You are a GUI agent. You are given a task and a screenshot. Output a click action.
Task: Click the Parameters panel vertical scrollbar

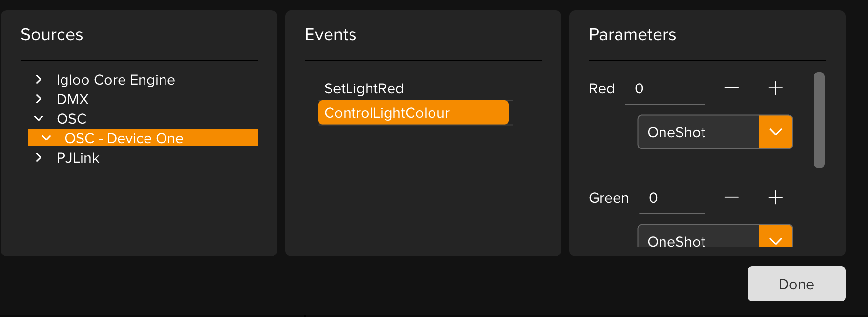pos(819,120)
